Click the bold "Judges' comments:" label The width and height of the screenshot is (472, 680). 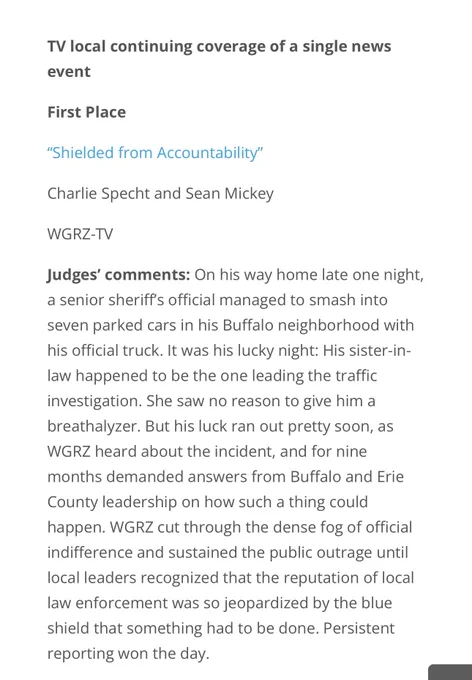click(x=118, y=275)
